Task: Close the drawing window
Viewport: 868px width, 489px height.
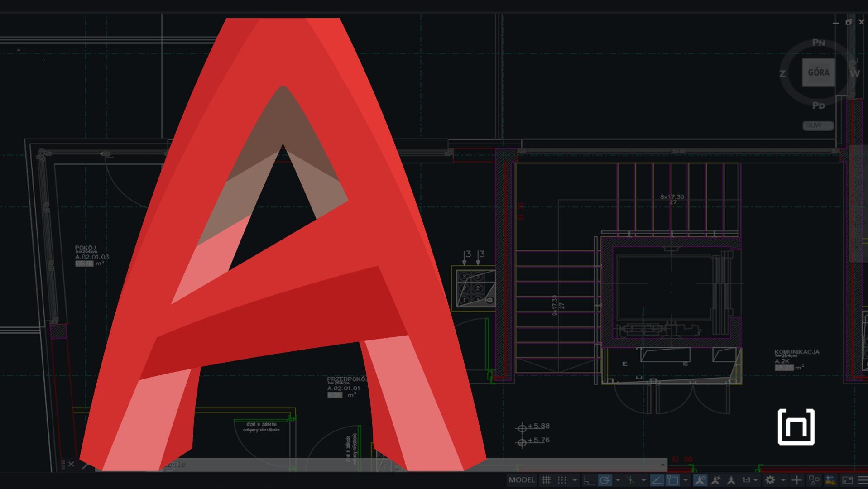Action: point(861,22)
